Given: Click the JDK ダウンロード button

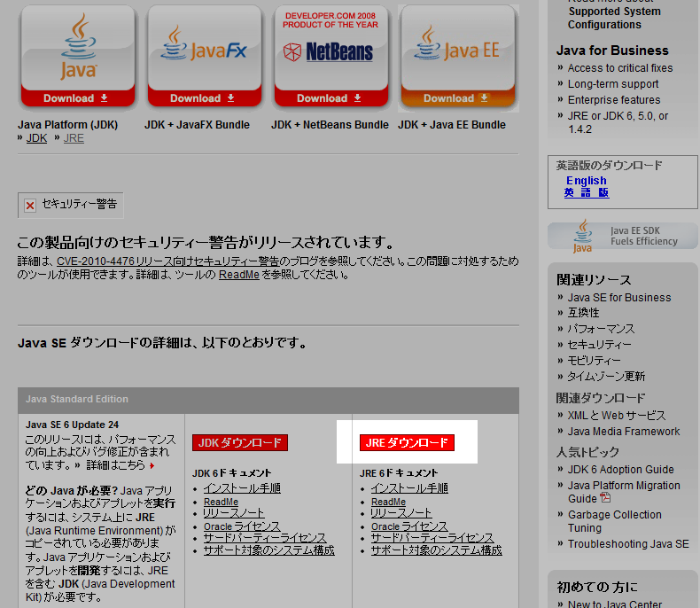Looking at the screenshot, I should click(x=240, y=443).
